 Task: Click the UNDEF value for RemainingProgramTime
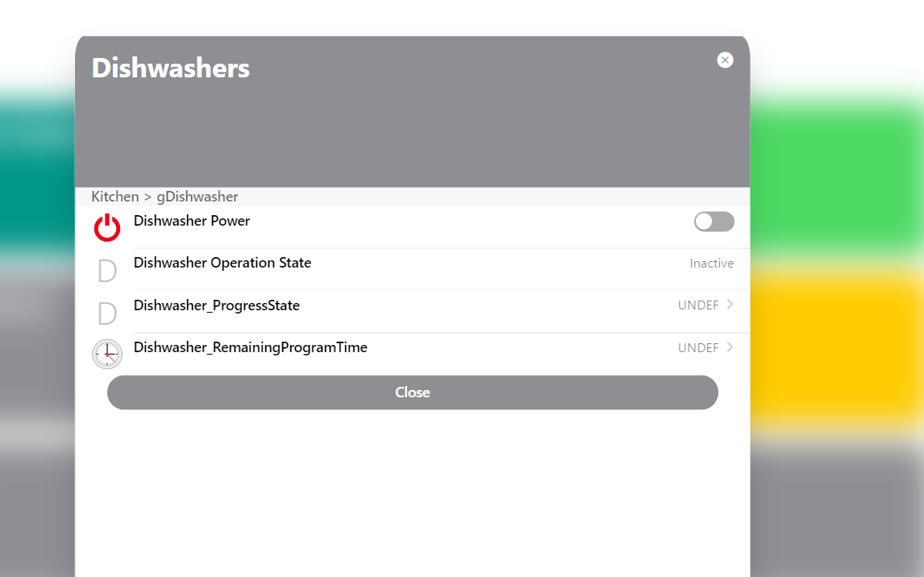[x=697, y=348]
